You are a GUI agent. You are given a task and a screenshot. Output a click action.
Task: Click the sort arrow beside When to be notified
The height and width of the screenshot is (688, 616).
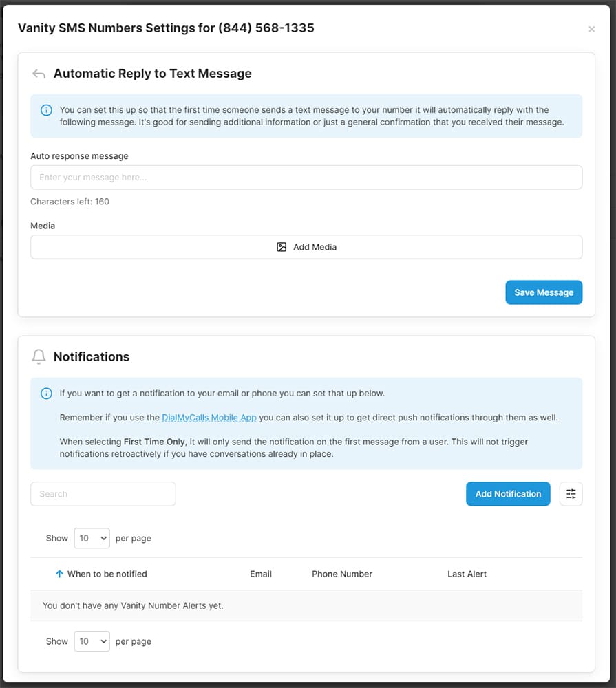point(60,574)
